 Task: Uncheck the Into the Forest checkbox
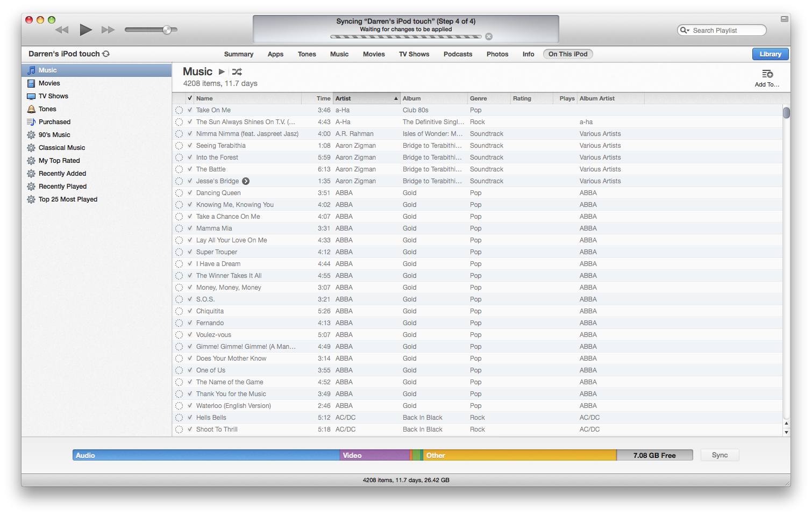190,157
